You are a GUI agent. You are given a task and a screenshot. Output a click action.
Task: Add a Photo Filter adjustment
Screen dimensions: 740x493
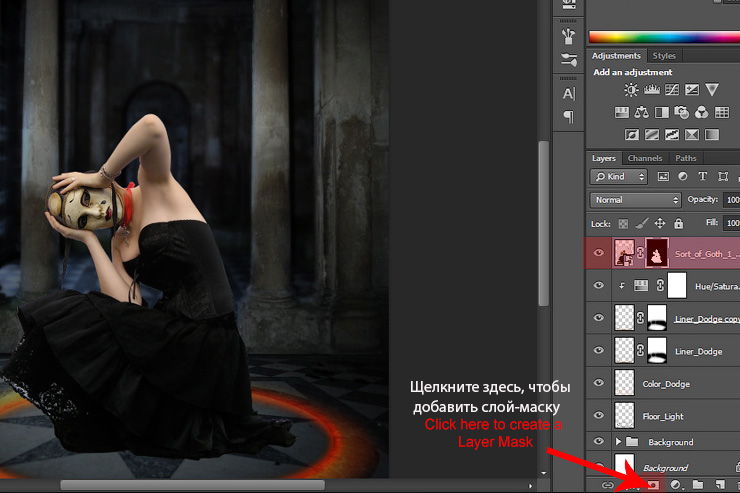[x=681, y=112]
